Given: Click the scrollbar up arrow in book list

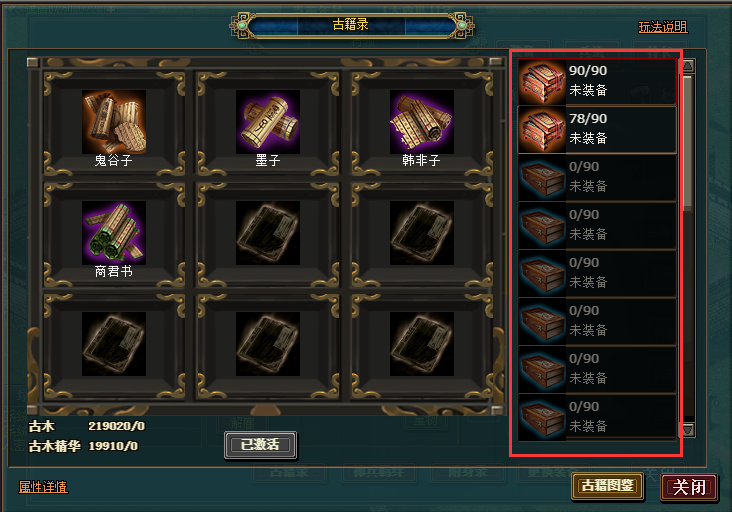Looking at the screenshot, I should pyautogui.click(x=688, y=66).
